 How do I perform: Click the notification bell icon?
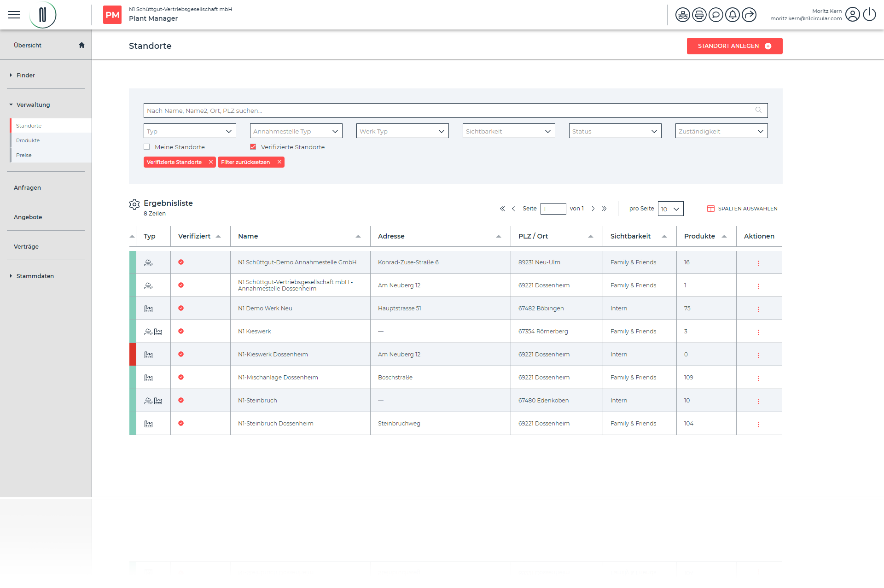(732, 15)
